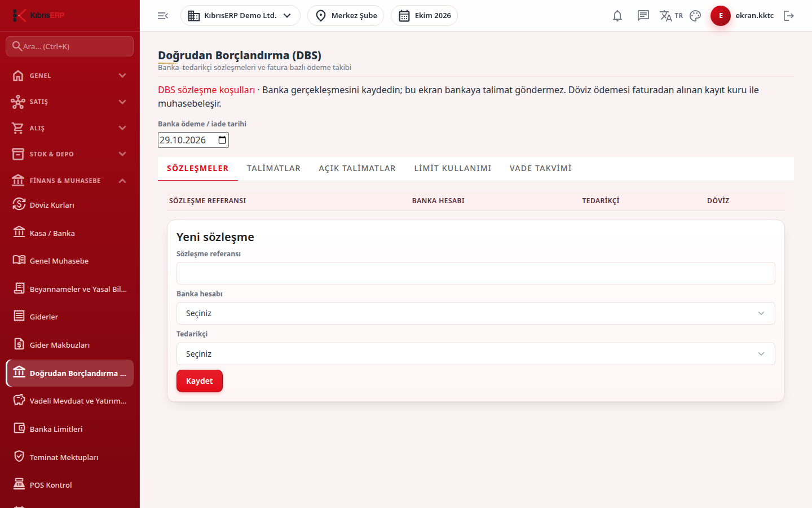The image size is (812, 508).
Task: Switch to the SÖZLEŞMELER tab
Action: tap(198, 168)
